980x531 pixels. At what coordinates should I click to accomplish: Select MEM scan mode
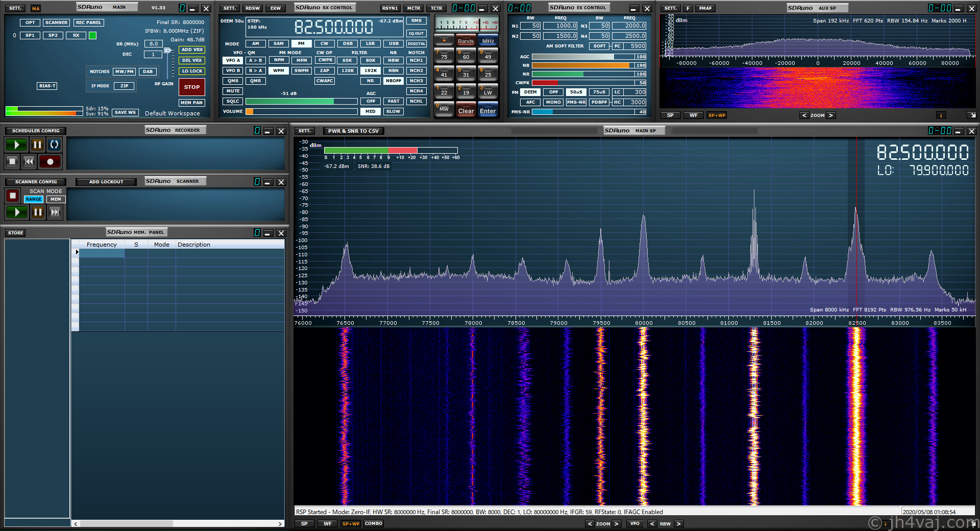point(56,199)
